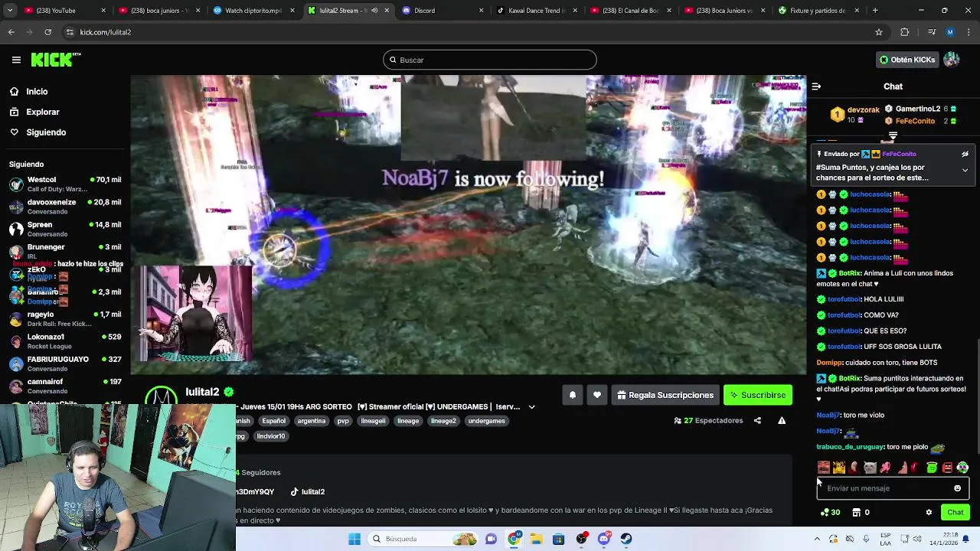980x551 pixels.
Task: Expand the pinned message from FeFeConito
Action: [965, 170]
